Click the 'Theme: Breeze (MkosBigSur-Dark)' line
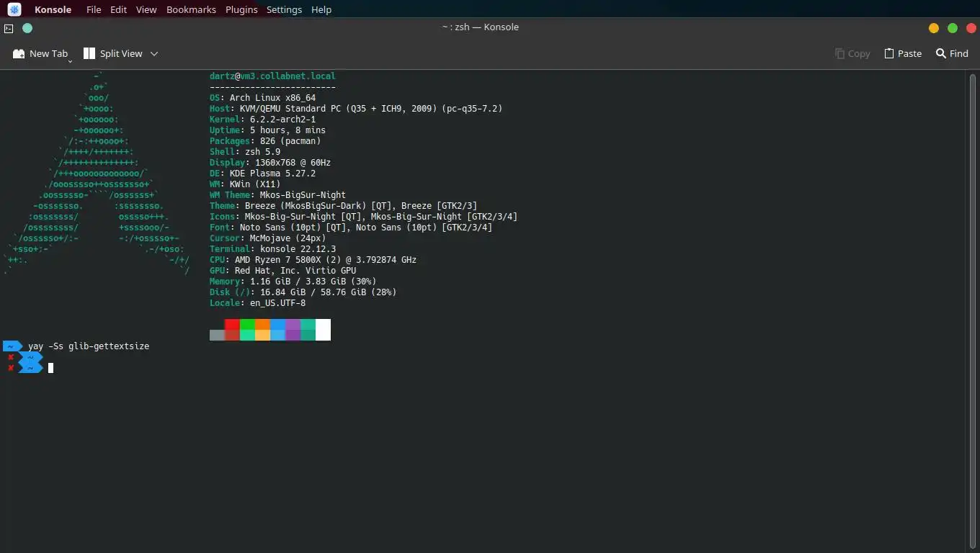Image resolution: width=980 pixels, height=553 pixels. pos(343,206)
